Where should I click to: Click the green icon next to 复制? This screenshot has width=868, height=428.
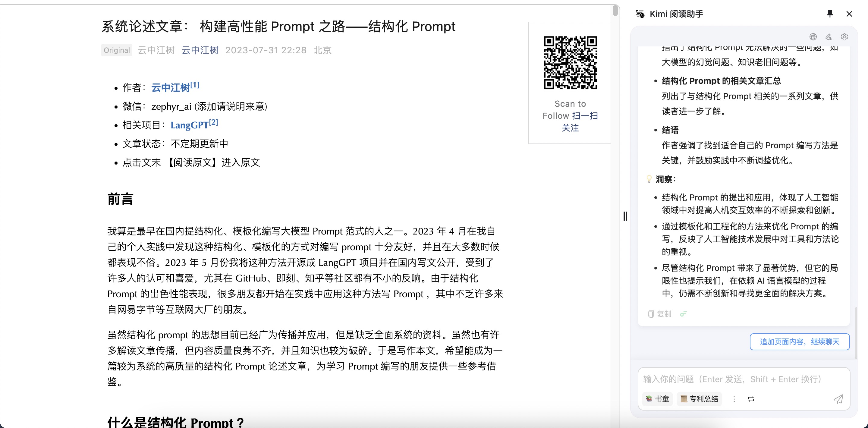click(683, 314)
